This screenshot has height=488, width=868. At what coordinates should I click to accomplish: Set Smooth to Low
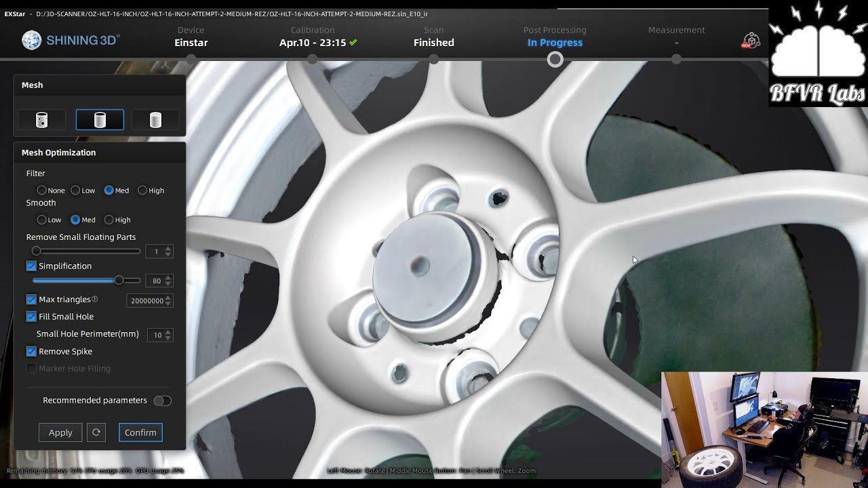pyautogui.click(x=42, y=220)
